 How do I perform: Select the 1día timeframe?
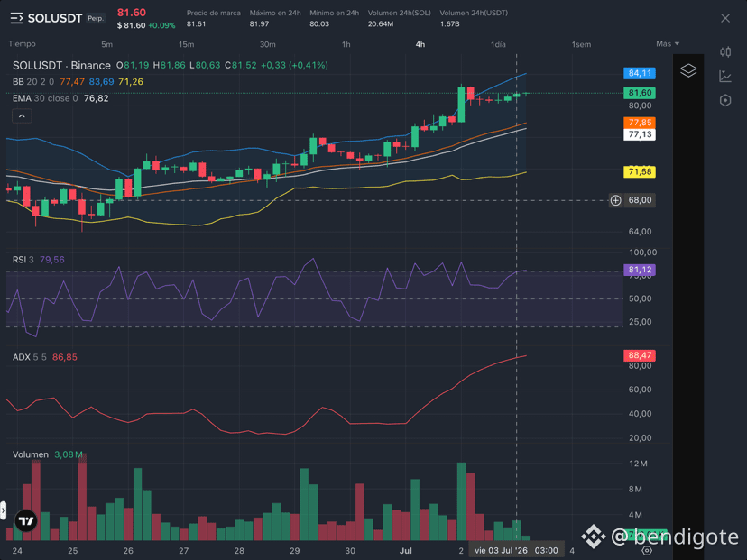tap(498, 44)
